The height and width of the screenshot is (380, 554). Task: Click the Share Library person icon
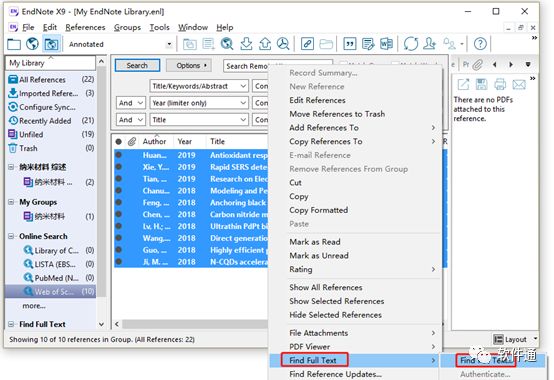pos(429,44)
